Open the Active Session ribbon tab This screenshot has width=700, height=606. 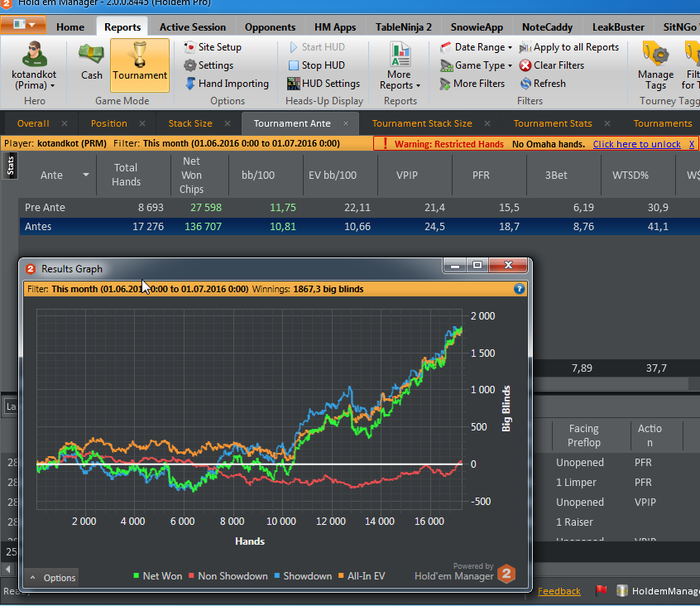click(192, 27)
